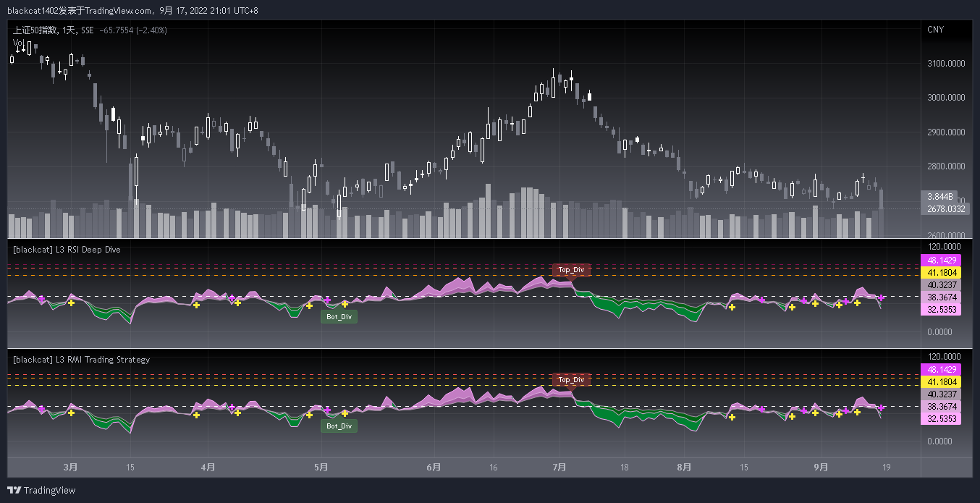Click the 38.3674 label in RSI pane

tap(941, 297)
